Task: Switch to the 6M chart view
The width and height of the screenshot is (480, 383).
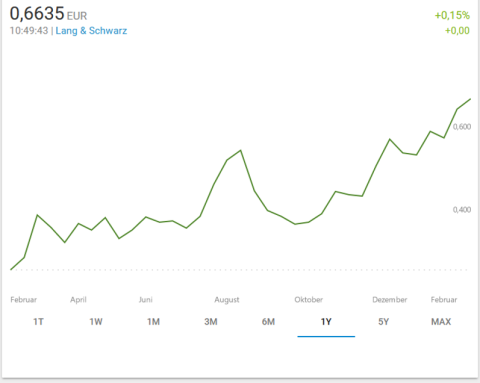Action: pyautogui.click(x=269, y=322)
